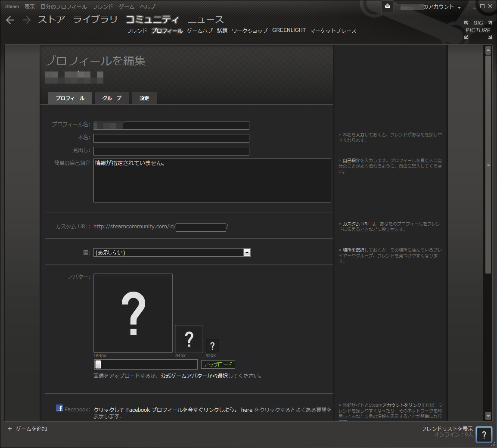
Task: Click the custom URL input field
Action: 201,227
